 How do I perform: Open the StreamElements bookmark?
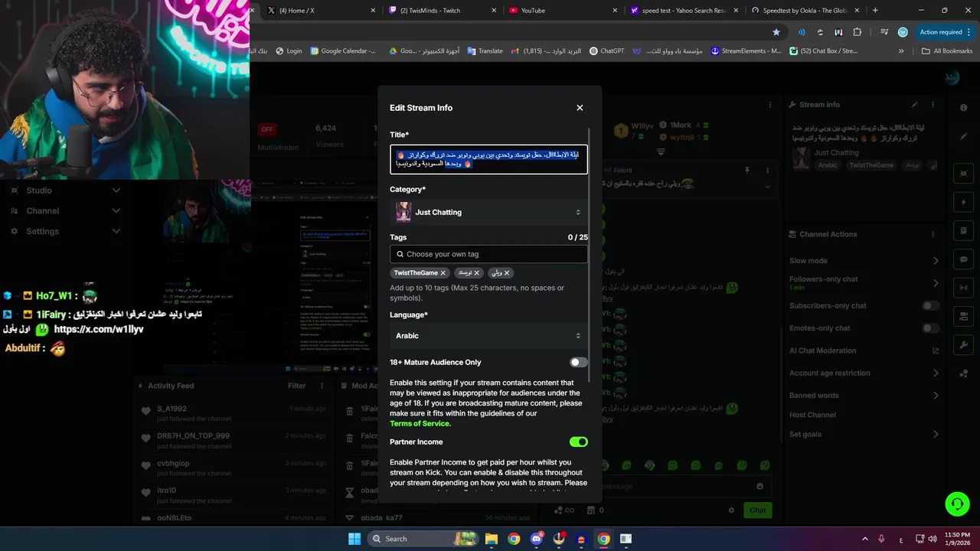tap(746, 51)
